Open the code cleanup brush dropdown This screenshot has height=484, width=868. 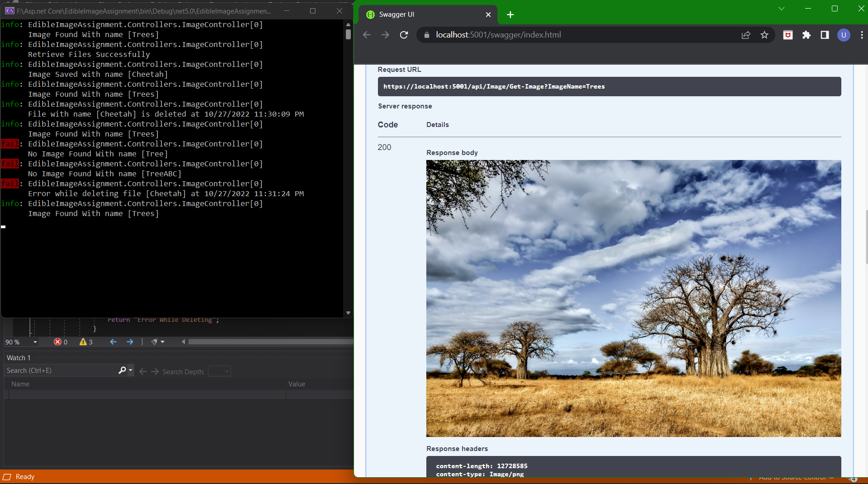coord(158,342)
